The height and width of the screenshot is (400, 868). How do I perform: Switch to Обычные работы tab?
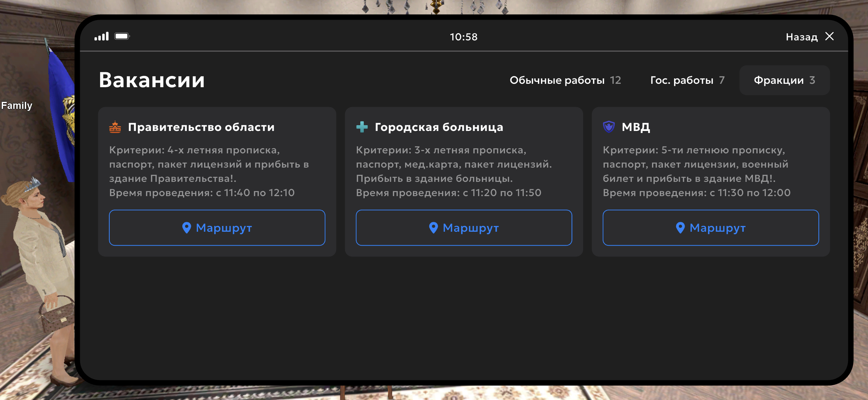coord(565,80)
